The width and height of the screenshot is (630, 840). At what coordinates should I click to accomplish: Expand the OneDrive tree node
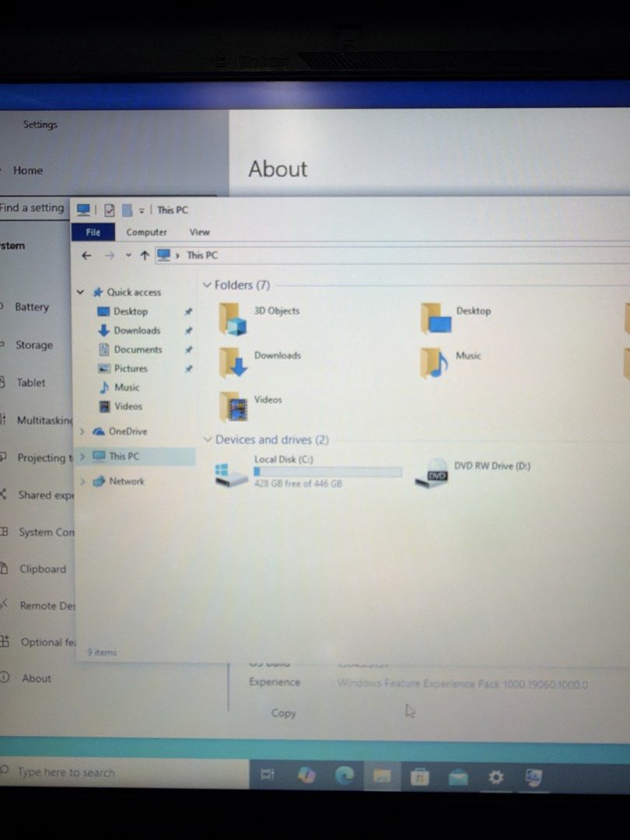pos(82,431)
